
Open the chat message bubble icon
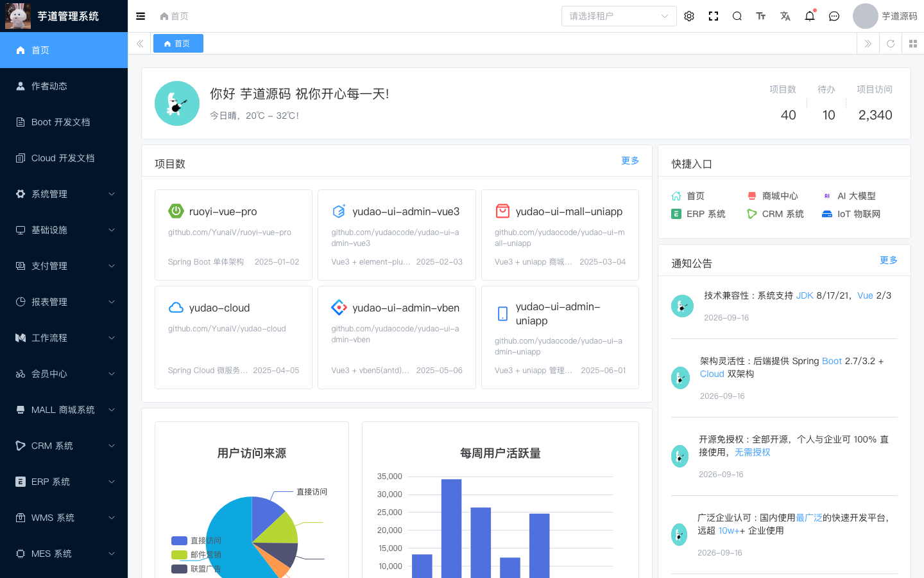pyautogui.click(x=834, y=16)
